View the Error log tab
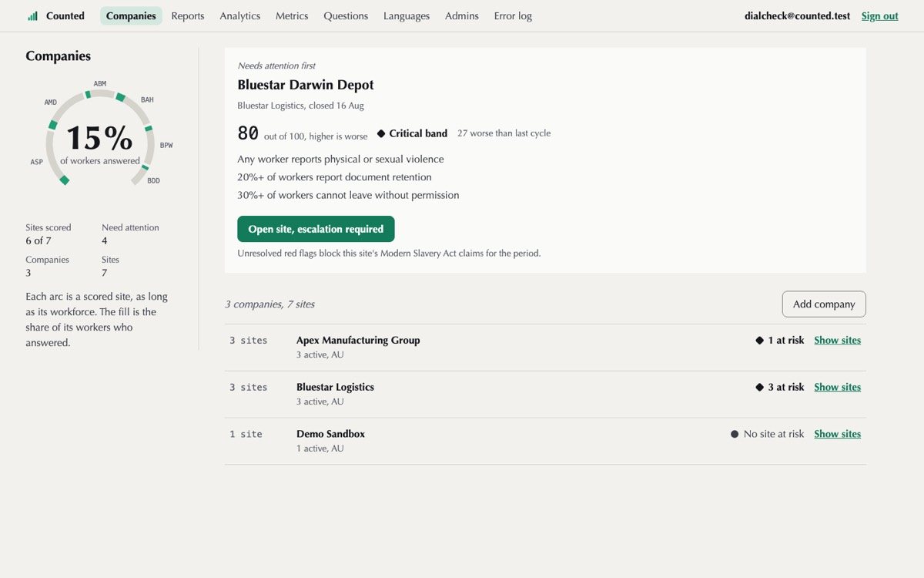This screenshot has width=924, height=578. coord(513,15)
